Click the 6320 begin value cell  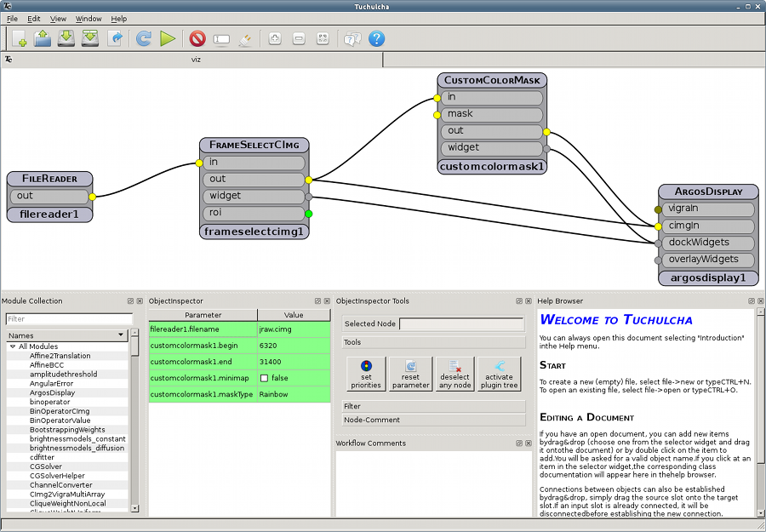tap(294, 346)
